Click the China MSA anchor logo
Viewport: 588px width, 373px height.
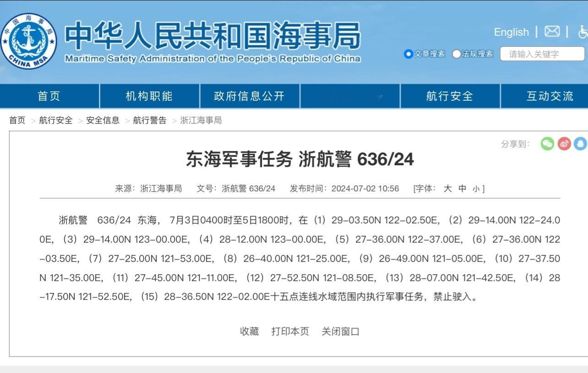click(x=29, y=41)
